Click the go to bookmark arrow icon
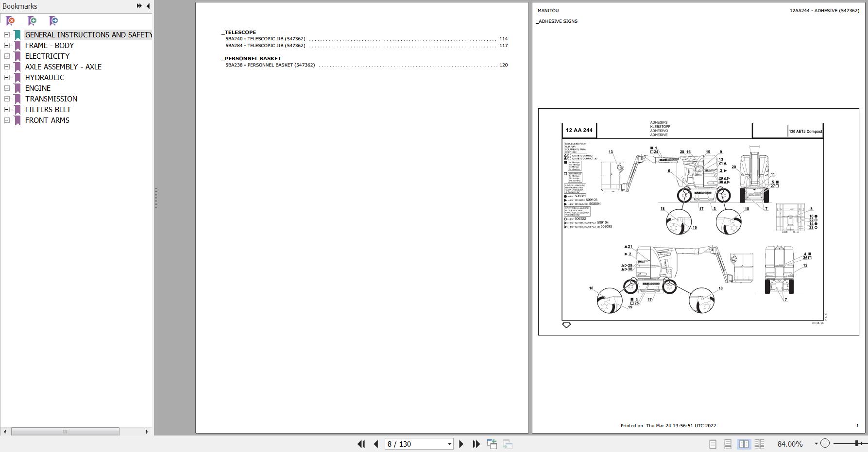868x452 pixels. (x=53, y=21)
